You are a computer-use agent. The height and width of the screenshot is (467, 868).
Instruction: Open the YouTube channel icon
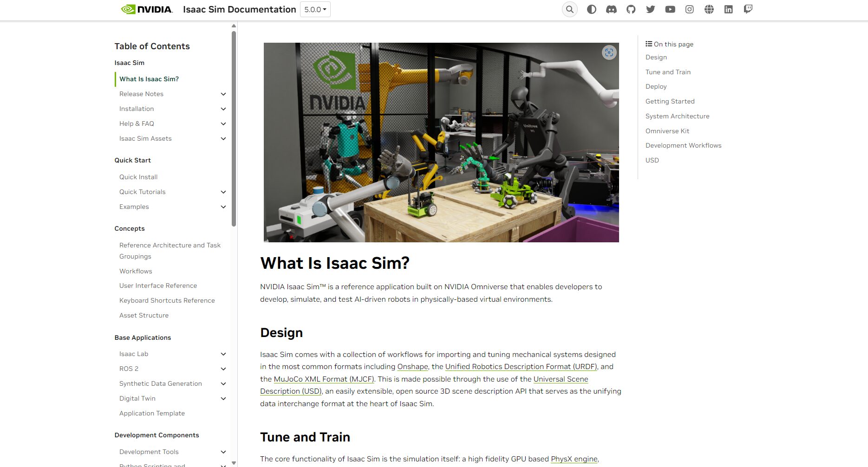pos(670,9)
